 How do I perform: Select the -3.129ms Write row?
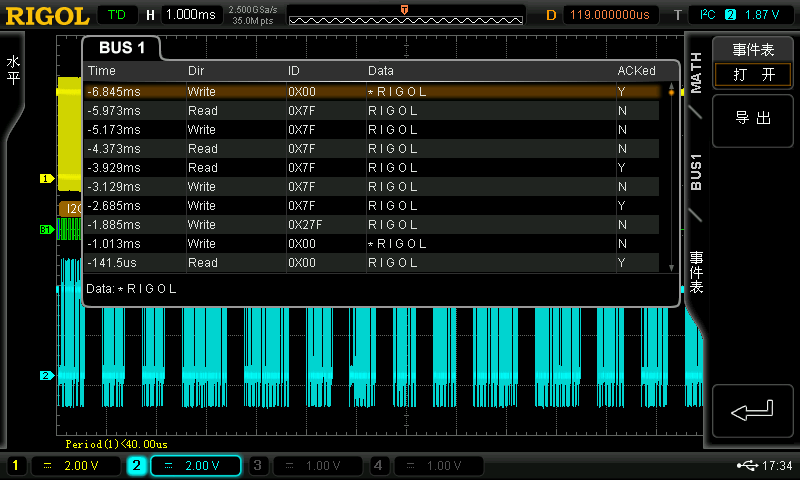(372, 187)
